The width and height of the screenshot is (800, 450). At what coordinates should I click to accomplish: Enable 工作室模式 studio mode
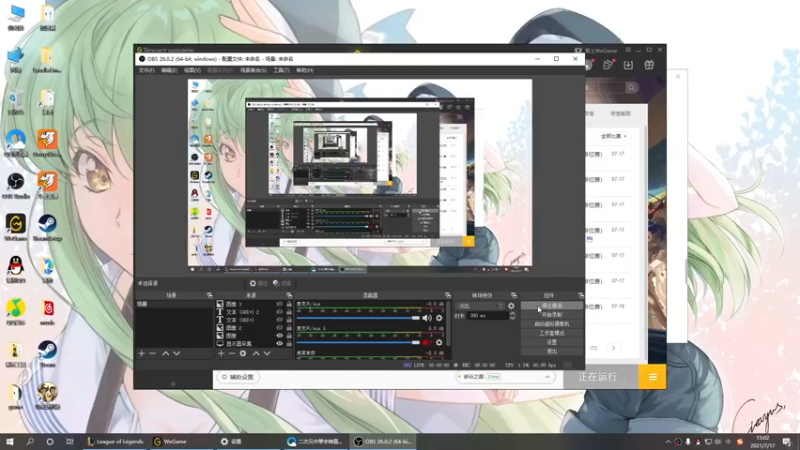(552, 333)
